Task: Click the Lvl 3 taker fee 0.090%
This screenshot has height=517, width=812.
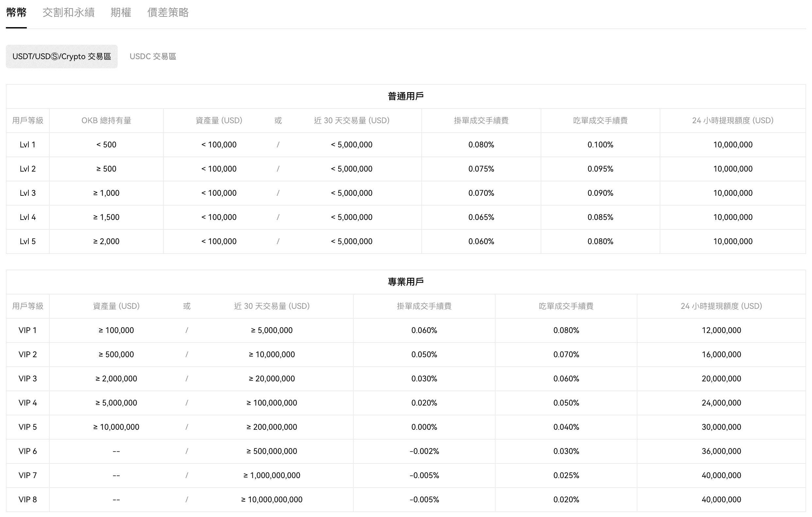Action: [600, 193]
